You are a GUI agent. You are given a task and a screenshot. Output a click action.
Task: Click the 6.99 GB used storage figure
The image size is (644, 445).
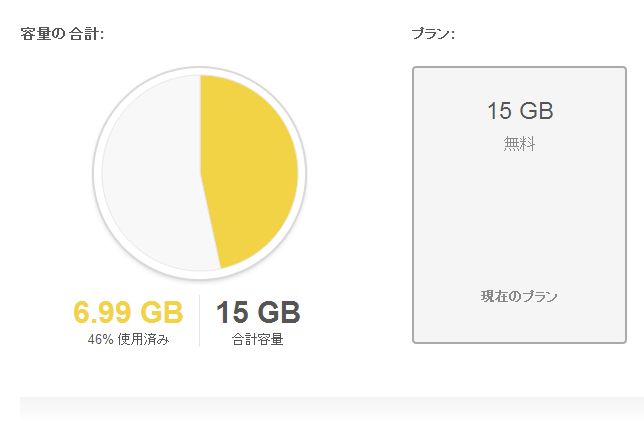(128, 312)
